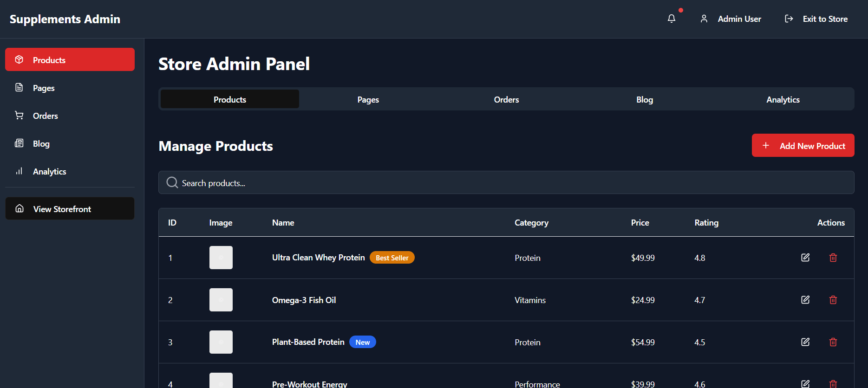Switch to the Pages tab
Viewport: 868px width, 388px height.
tap(368, 99)
